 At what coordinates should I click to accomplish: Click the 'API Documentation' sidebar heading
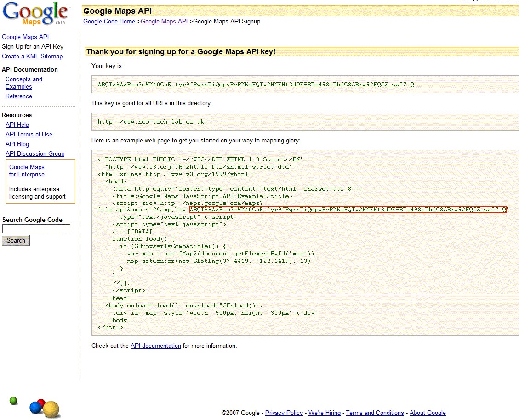30,69
